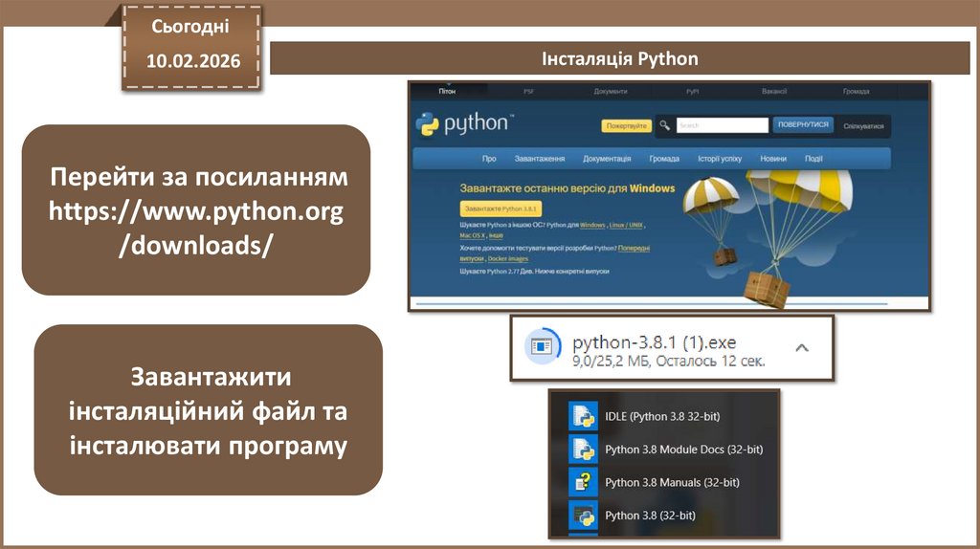Image resolution: width=980 pixels, height=549 pixels.
Task: Follow the Windows link
Action: tap(592, 225)
